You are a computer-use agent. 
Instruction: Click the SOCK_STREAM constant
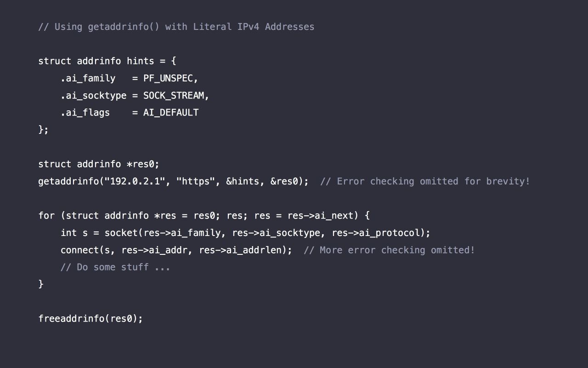[175, 95]
